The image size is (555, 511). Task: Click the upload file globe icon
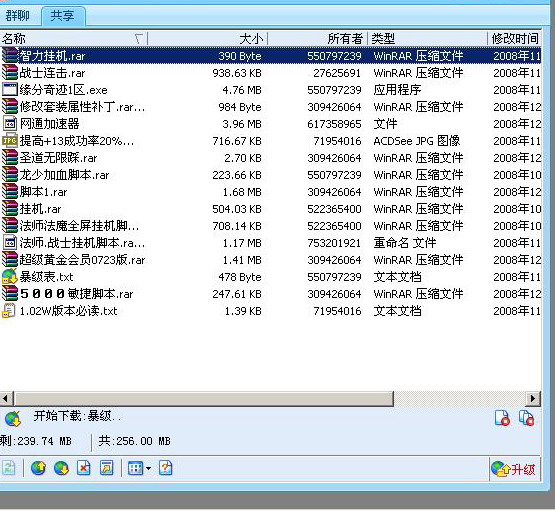(38, 468)
